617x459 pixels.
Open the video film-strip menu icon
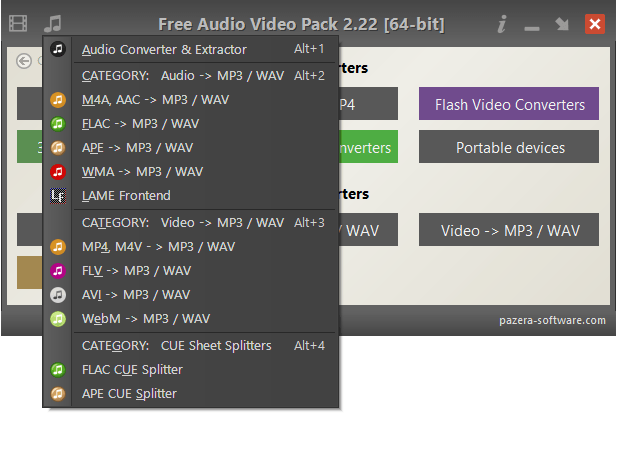pyautogui.click(x=18, y=24)
